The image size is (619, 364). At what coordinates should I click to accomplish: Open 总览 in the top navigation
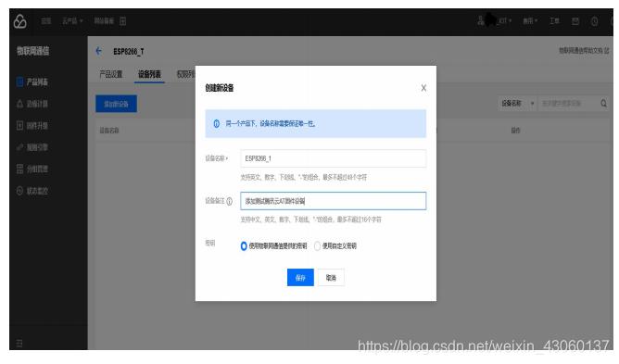tap(46, 21)
